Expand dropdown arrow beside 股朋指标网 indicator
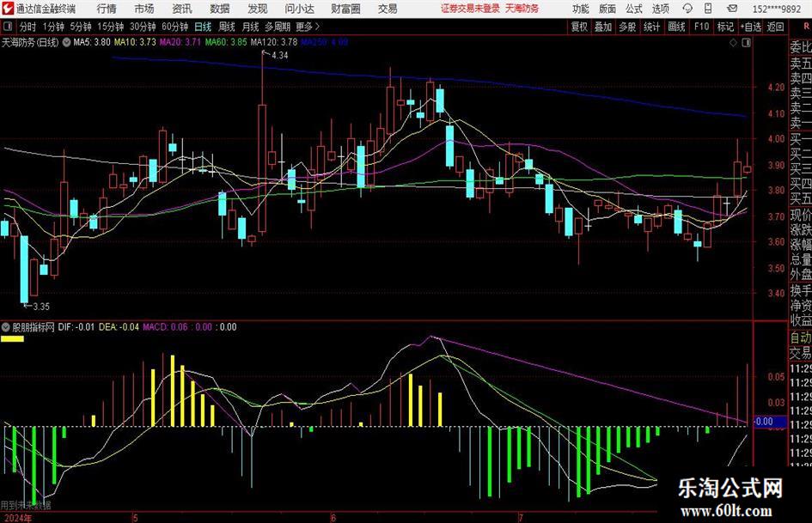 coord(6,326)
